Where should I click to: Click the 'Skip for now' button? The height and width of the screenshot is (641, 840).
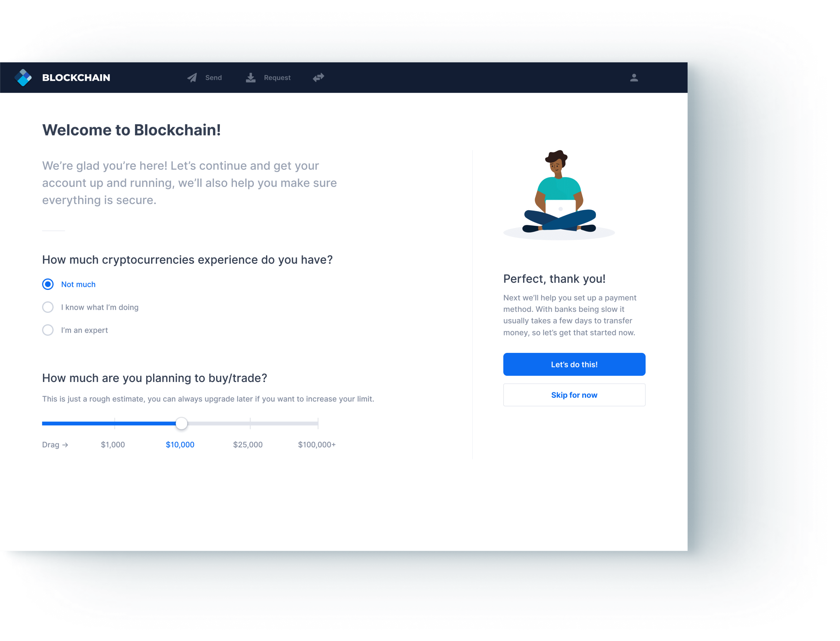(x=574, y=394)
